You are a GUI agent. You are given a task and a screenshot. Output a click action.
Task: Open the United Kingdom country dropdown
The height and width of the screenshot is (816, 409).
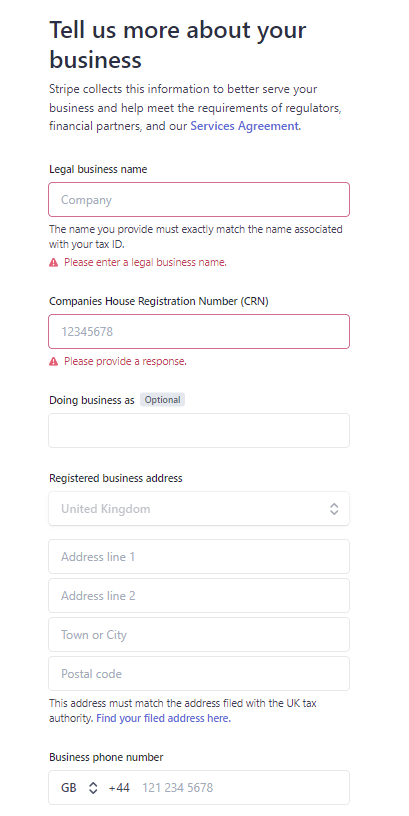pos(199,508)
